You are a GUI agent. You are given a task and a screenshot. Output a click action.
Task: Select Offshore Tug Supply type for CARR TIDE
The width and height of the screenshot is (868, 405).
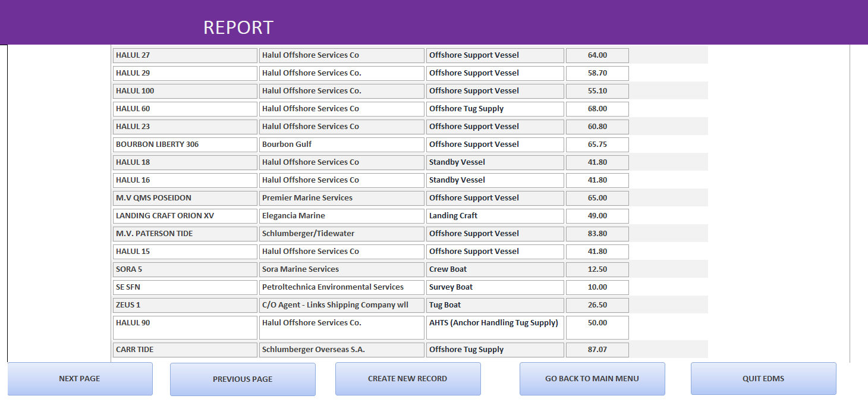click(495, 350)
